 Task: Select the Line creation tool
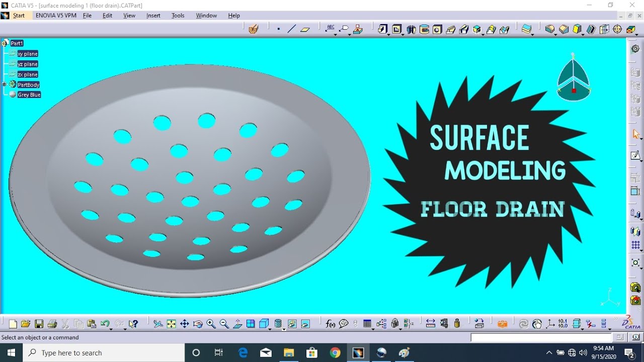point(292,29)
